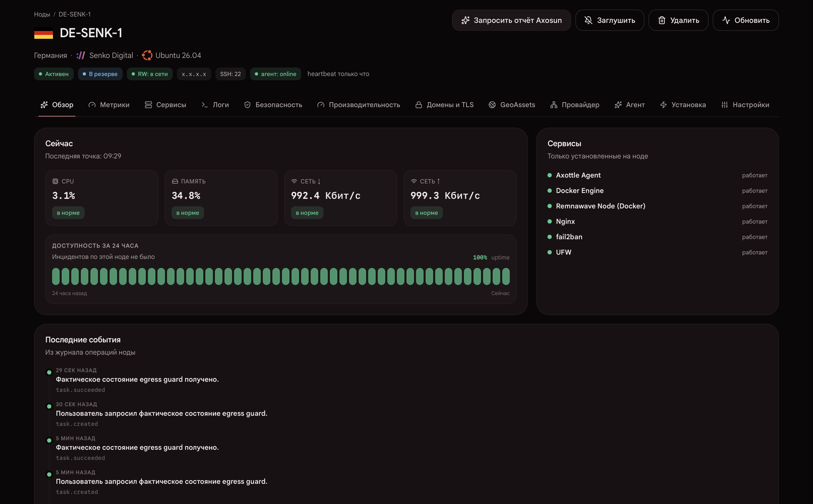This screenshot has height=504, width=813.
Task: Click the most recent uptime bar
Action: [x=506, y=276]
